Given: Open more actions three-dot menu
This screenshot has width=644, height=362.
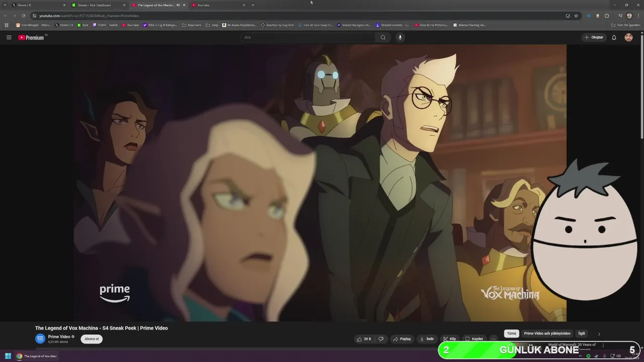Looking at the screenshot, I should click(494, 339).
